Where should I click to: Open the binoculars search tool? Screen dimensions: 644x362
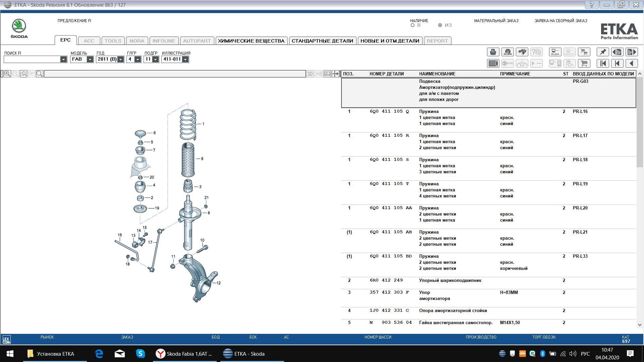[522, 52]
